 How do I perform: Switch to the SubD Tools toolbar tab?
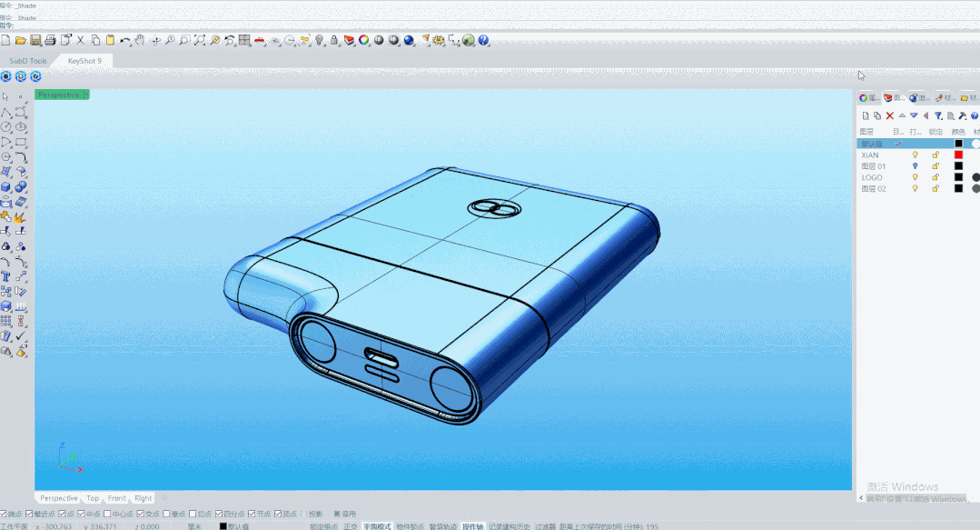click(x=28, y=61)
